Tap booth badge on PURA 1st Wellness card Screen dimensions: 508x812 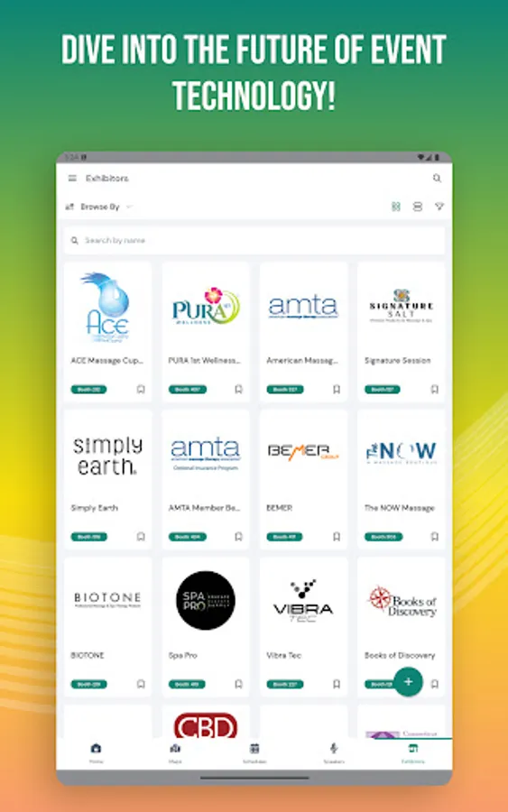188,390
